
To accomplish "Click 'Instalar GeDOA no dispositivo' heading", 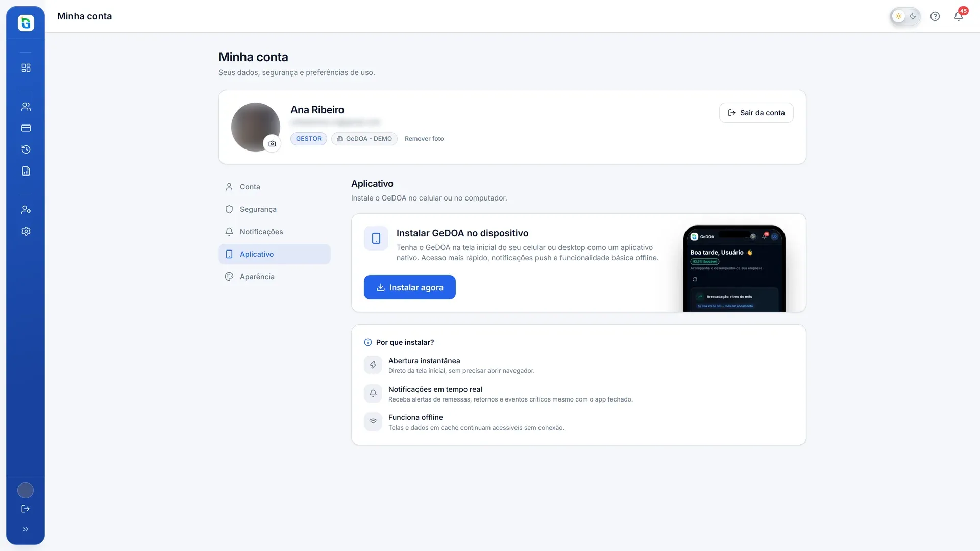I will click(462, 233).
